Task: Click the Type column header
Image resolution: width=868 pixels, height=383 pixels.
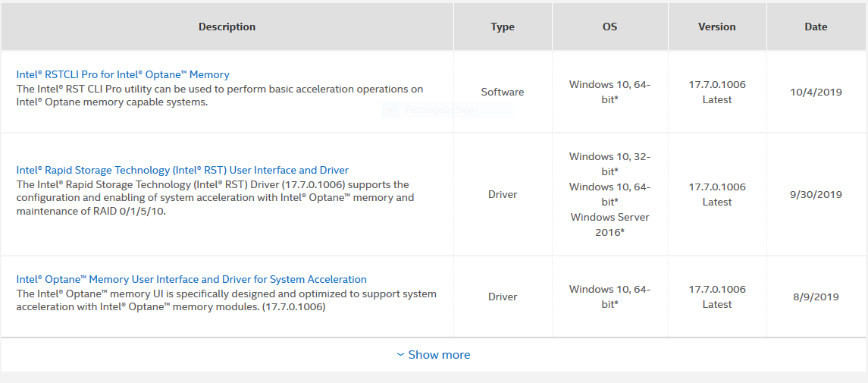Action: tap(503, 27)
